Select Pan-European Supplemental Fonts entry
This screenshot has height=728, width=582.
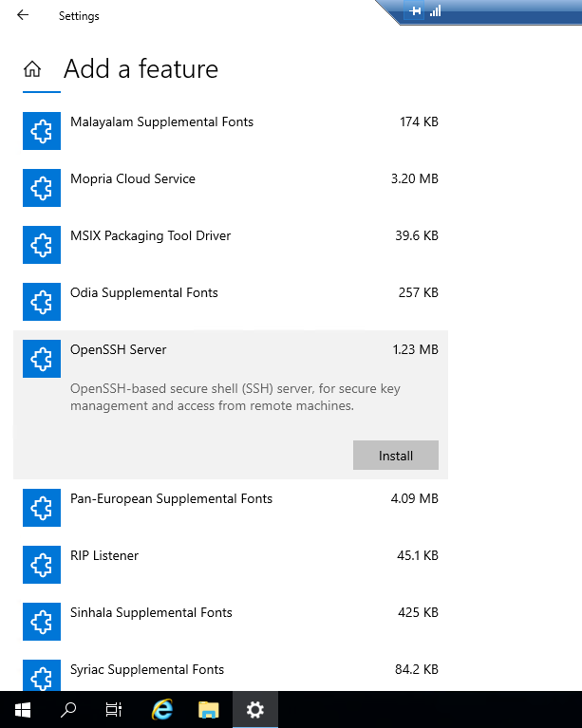172,499
